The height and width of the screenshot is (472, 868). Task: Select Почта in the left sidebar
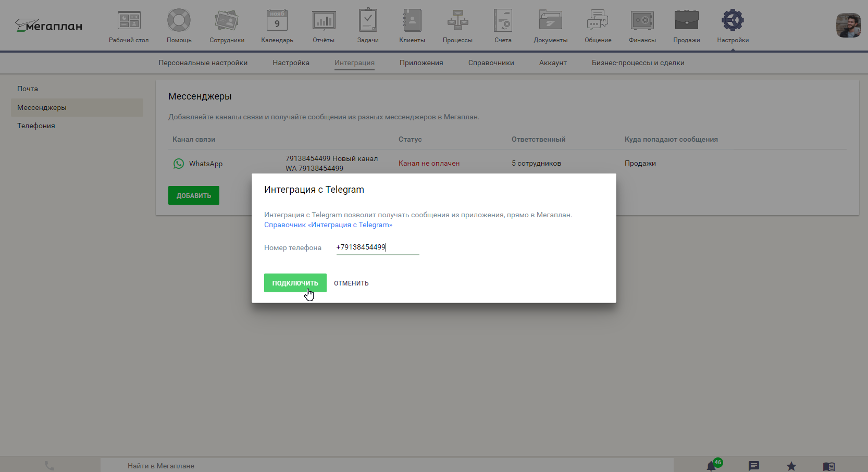pos(77,89)
